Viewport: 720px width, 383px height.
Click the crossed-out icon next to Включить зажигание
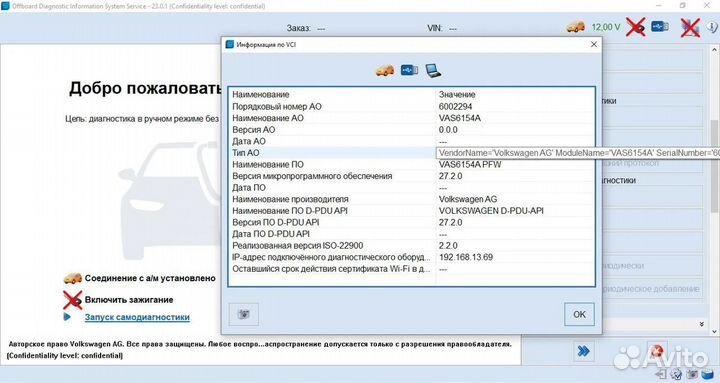tap(73, 300)
